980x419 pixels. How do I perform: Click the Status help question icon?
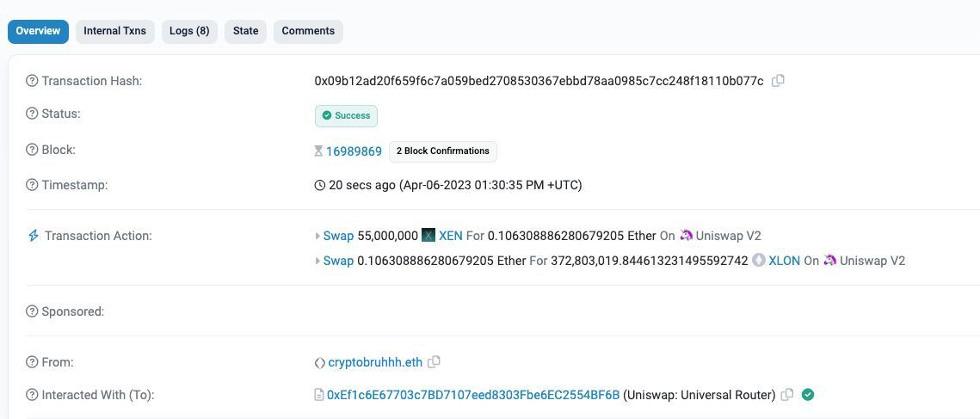click(x=32, y=114)
